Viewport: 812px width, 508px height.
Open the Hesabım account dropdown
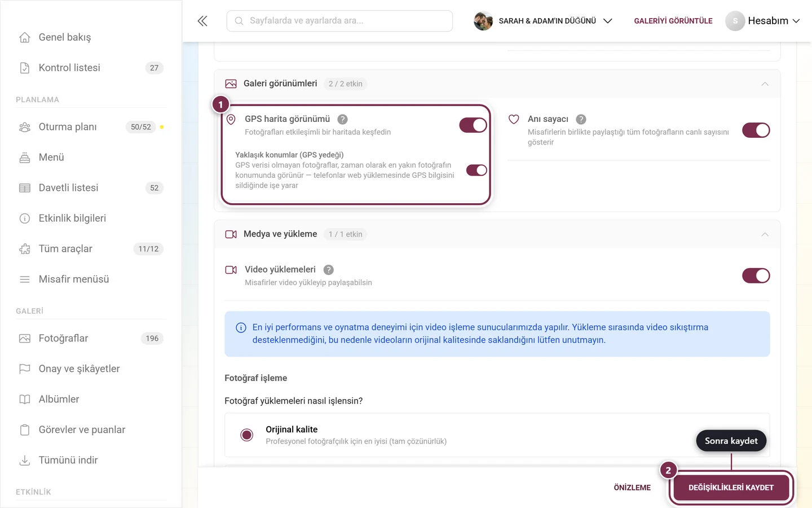click(763, 21)
